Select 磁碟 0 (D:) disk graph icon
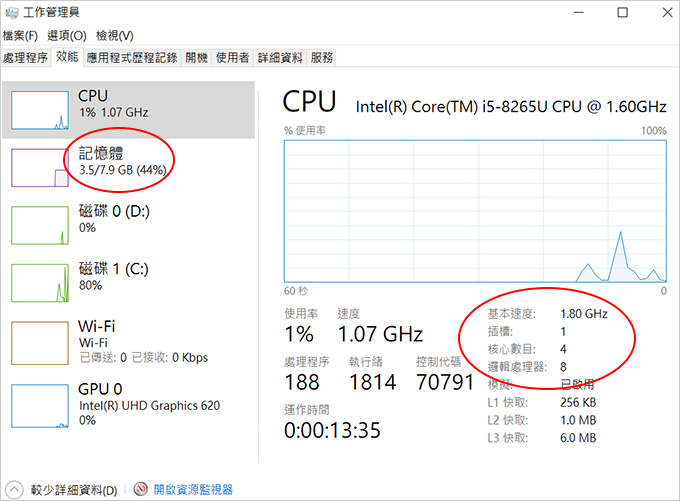 coord(40,225)
